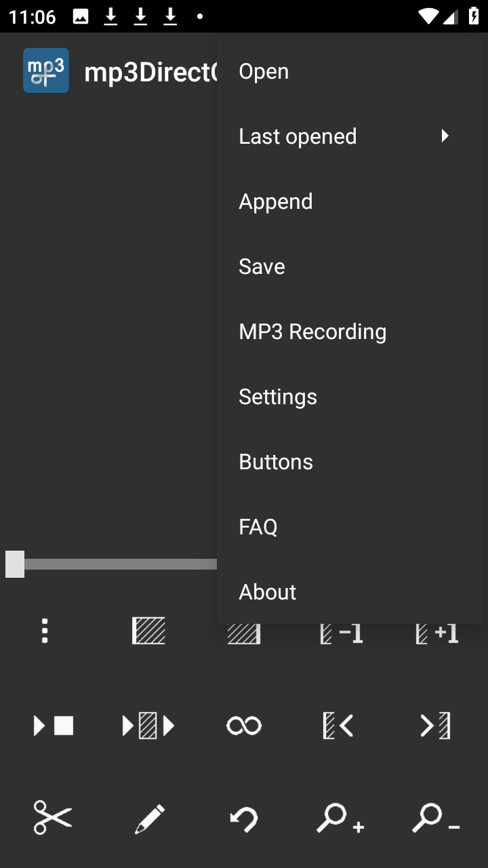Image resolution: width=488 pixels, height=868 pixels.
Task: Choose Append in the menu
Action: (276, 201)
